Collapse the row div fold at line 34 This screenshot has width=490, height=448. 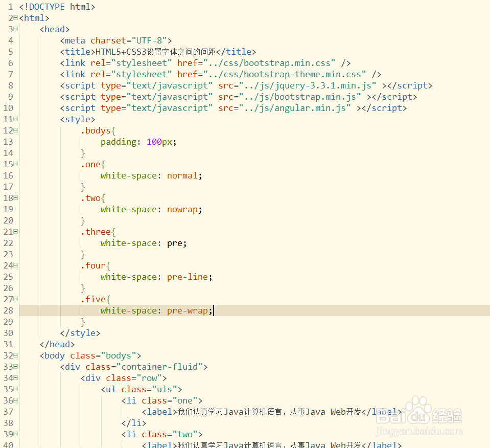[x=16, y=378]
